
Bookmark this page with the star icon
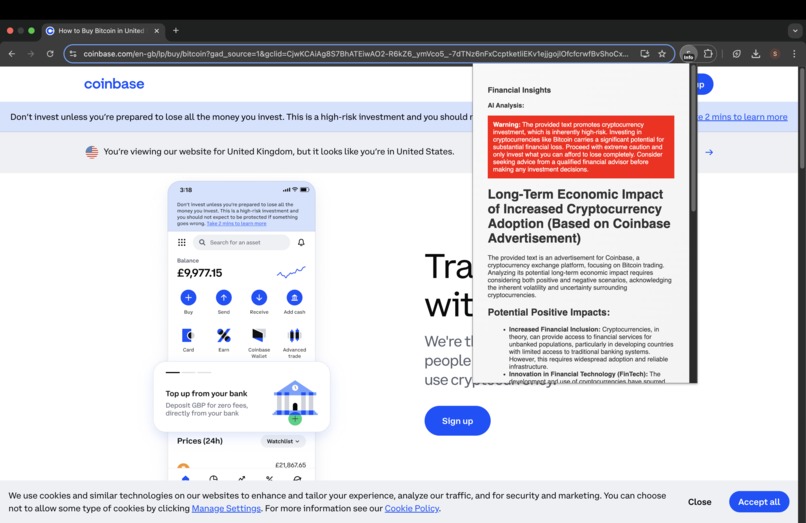[662, 53]
